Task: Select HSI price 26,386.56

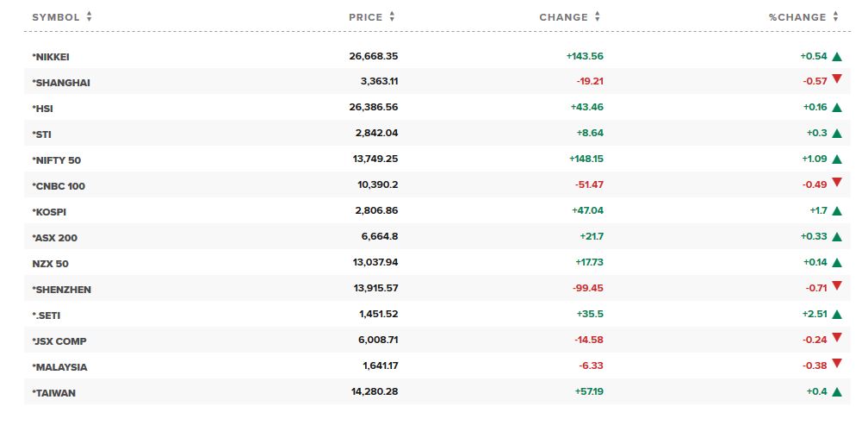Action: point(374,107)
